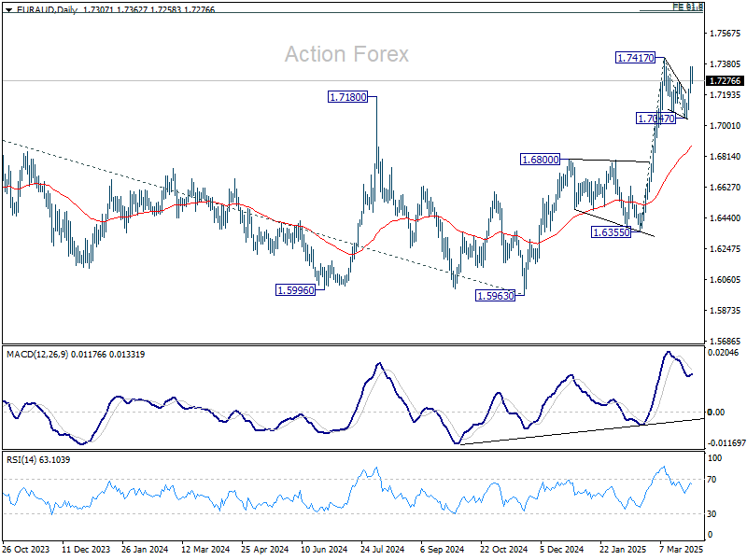Select the MACD(12,26,9) indicator title

pos(37,355)
